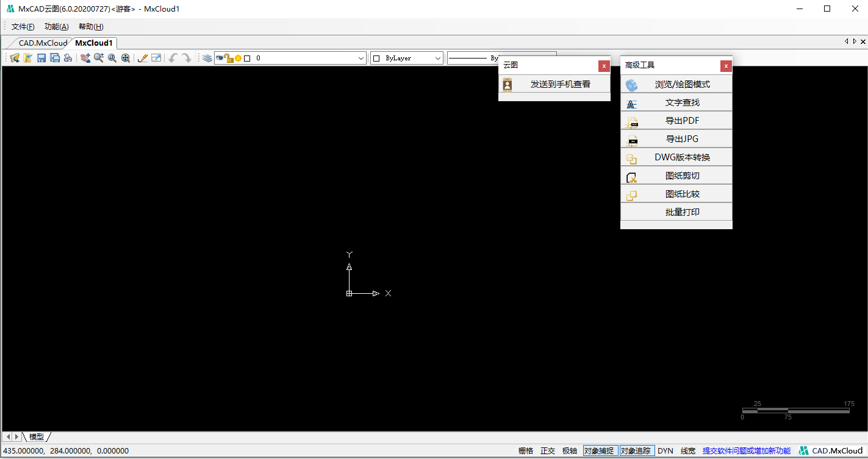Click 发送到手机查看 button

click(554, 85)
